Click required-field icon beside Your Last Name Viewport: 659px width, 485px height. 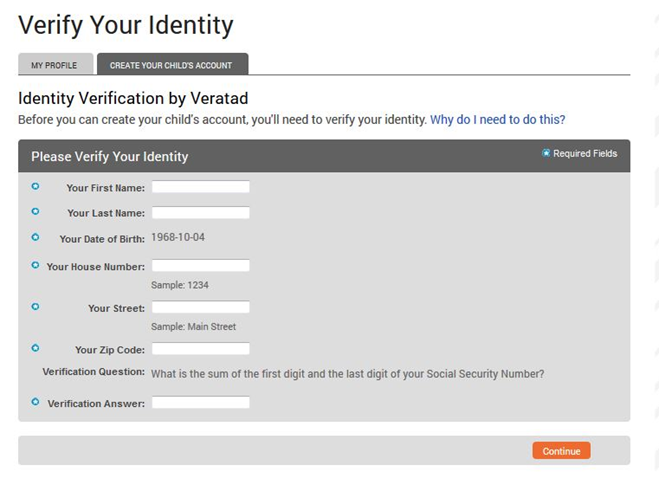(36, 212)
